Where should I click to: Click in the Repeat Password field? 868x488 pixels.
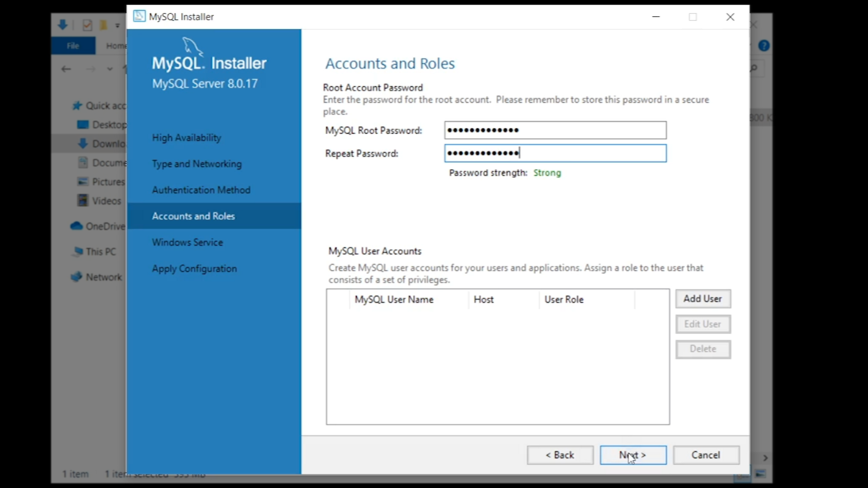(555, 153)
